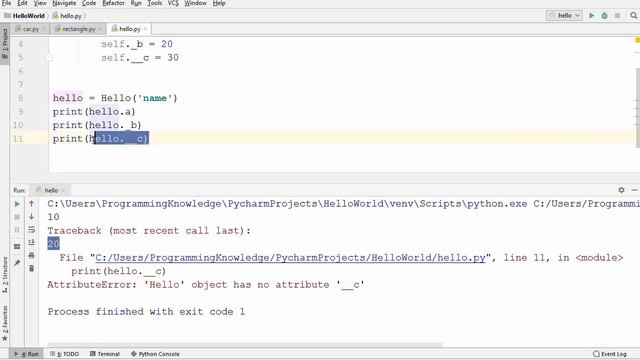The height and width of the screenshot is (360, 640).
Task: Open the Window menu
Action: click(195, 3)
